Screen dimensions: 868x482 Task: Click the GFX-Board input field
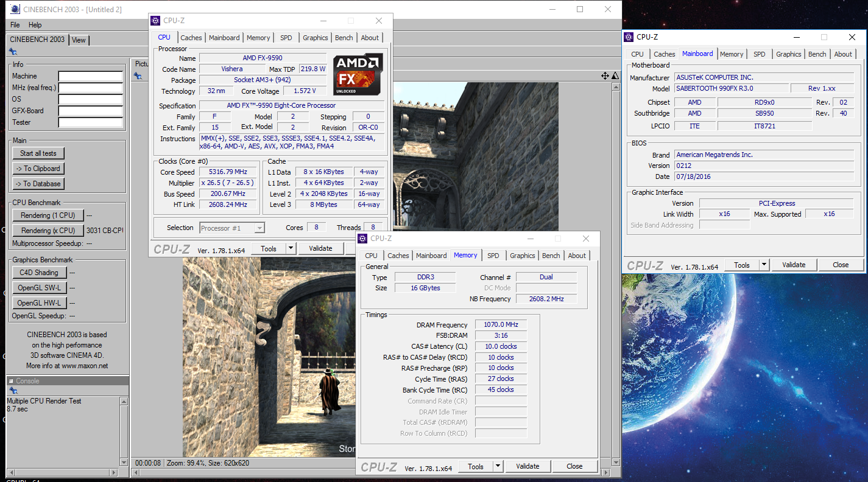coord(91,111)
